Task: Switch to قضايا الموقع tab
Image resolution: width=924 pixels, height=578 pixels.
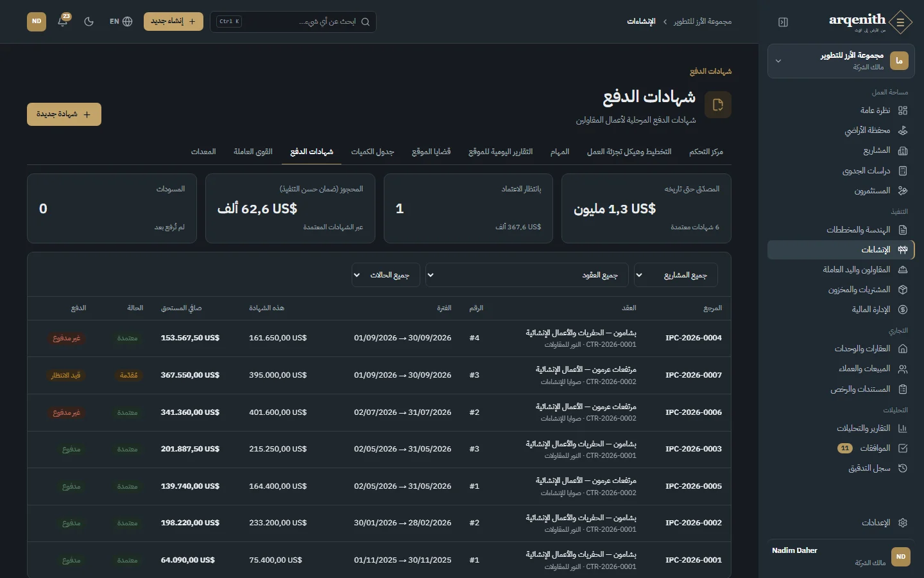Action: 431,152
